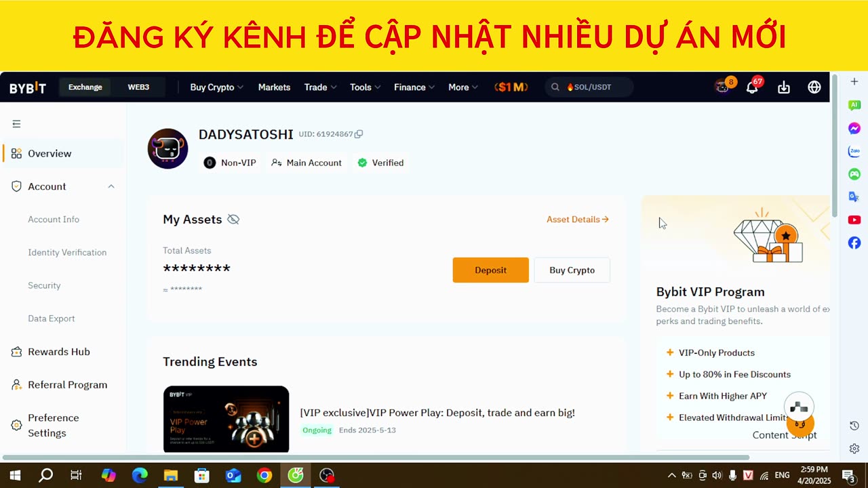Open the Asset Details link
Screen dimensions: 868x488
pyautogui.click(x=578, y=220)
